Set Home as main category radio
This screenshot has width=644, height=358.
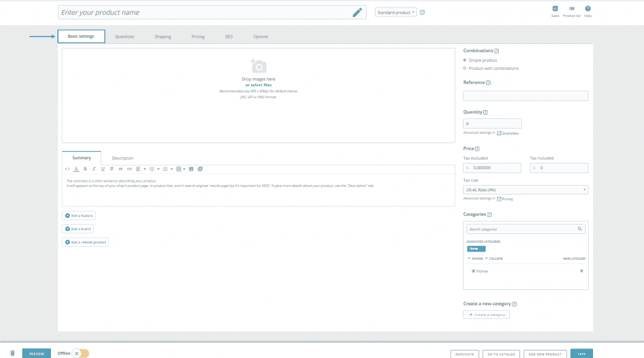point(581,271)
